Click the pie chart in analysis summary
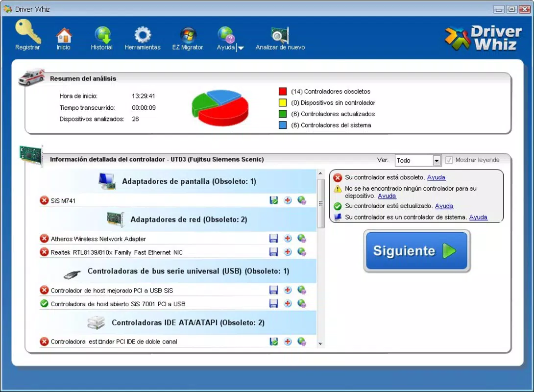 coord(220,108)
